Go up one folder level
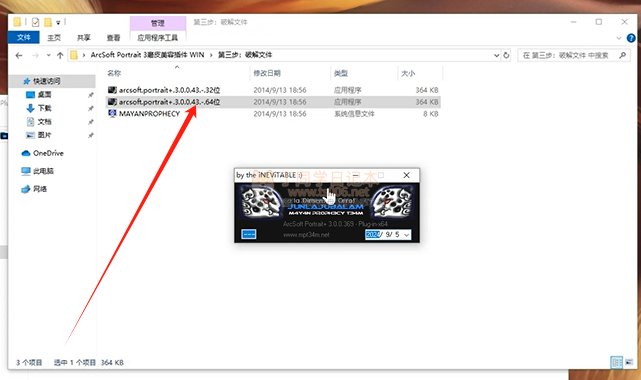This screenshot has width=641, height=380. click(x=60, y=55)
